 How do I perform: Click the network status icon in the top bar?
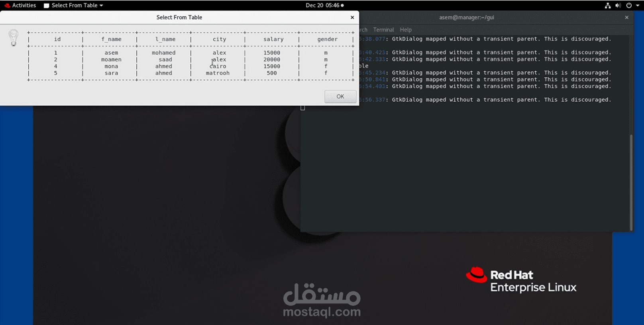(608, 5)
